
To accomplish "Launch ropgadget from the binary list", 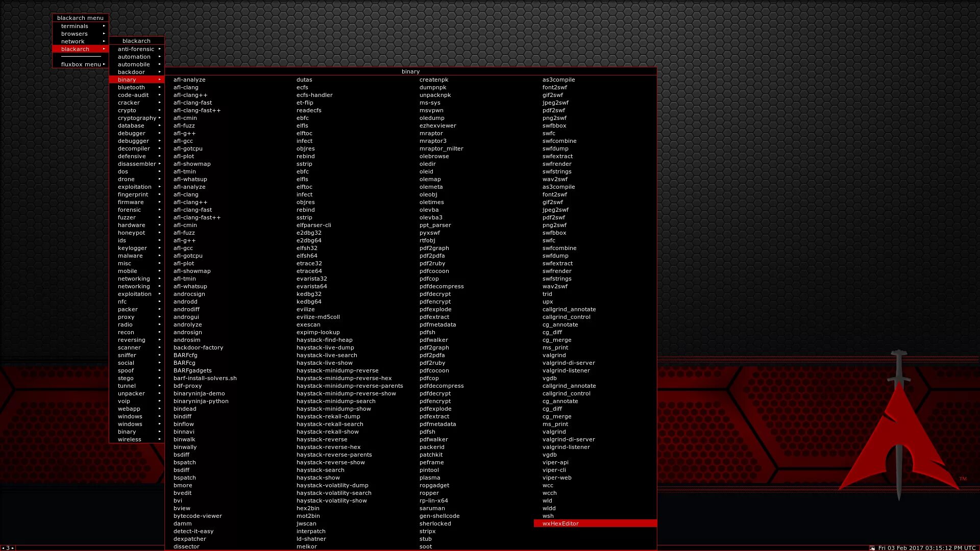I will coord(434,485).
